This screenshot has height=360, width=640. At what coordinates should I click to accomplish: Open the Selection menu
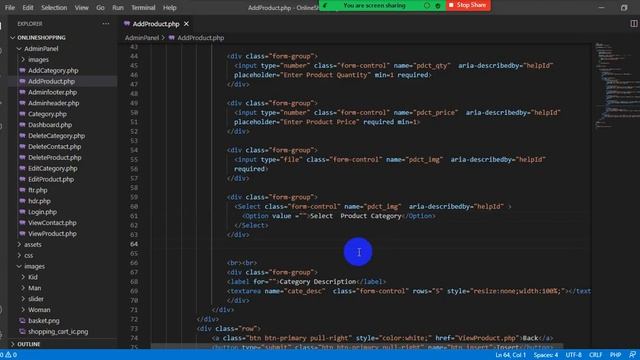[x=54, y=7]
